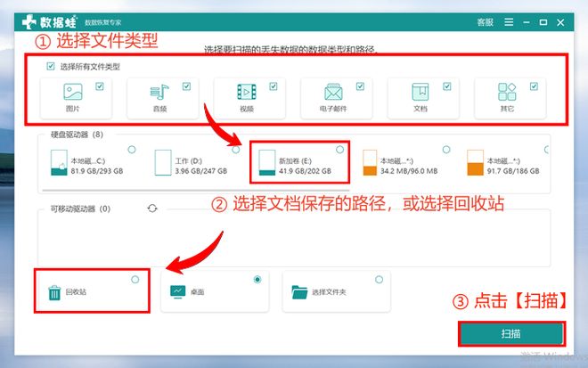Minimize the 数据蛙 window
The image size is (588, 368).
pos(527,22)
